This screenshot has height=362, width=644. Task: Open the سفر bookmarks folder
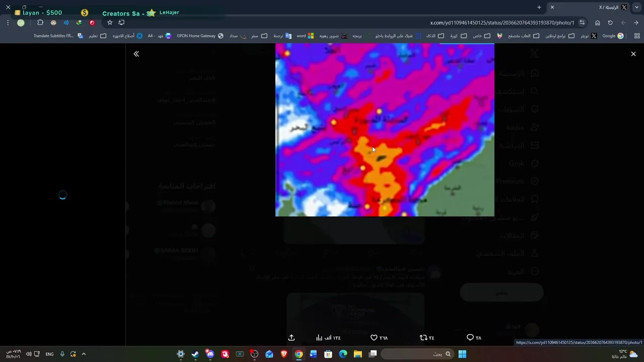[259, 36]
